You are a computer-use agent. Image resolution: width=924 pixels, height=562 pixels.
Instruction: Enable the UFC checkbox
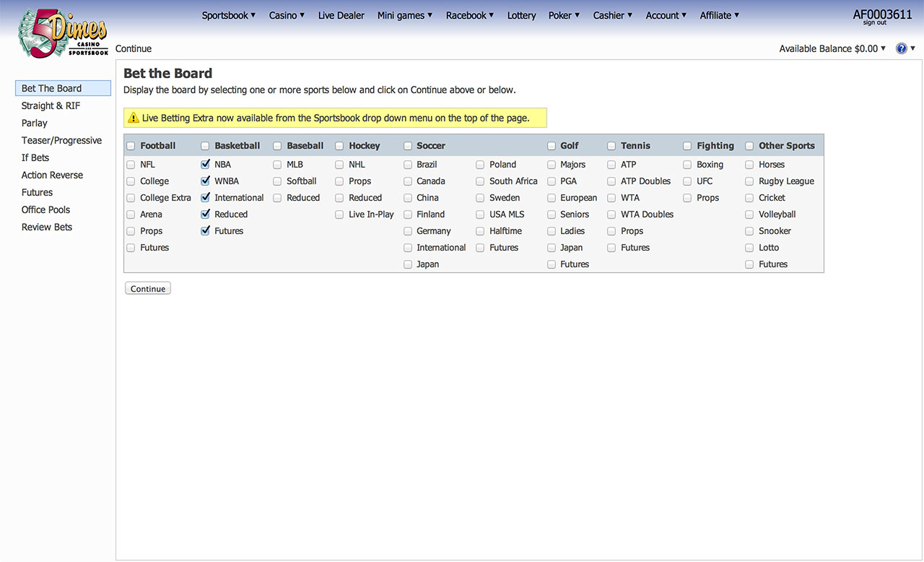[687, 181]
